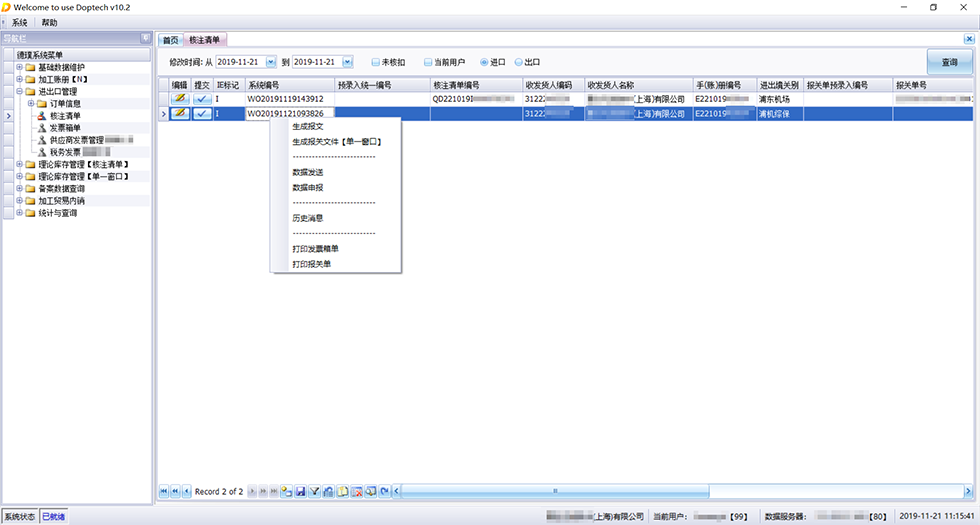Click the blue curved-arrow refresh icon
The image size is (980, 525).
coord(385,491)
